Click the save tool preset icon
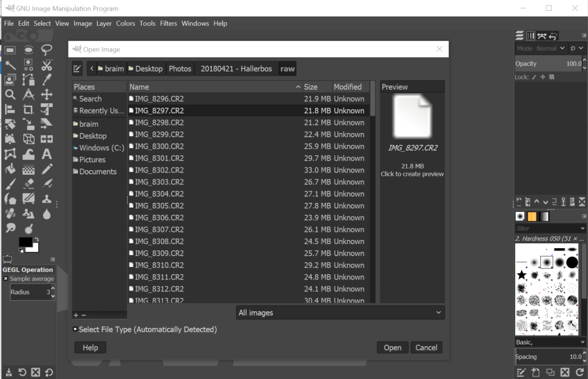Image resolution: width=588 pixels, height=379 pixels. (x=9, y=372)
